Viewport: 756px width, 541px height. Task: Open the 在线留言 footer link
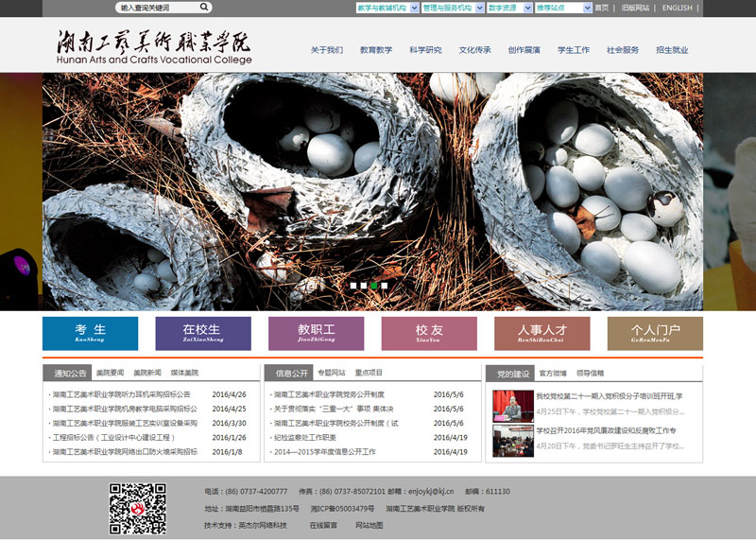pos(323,525)
